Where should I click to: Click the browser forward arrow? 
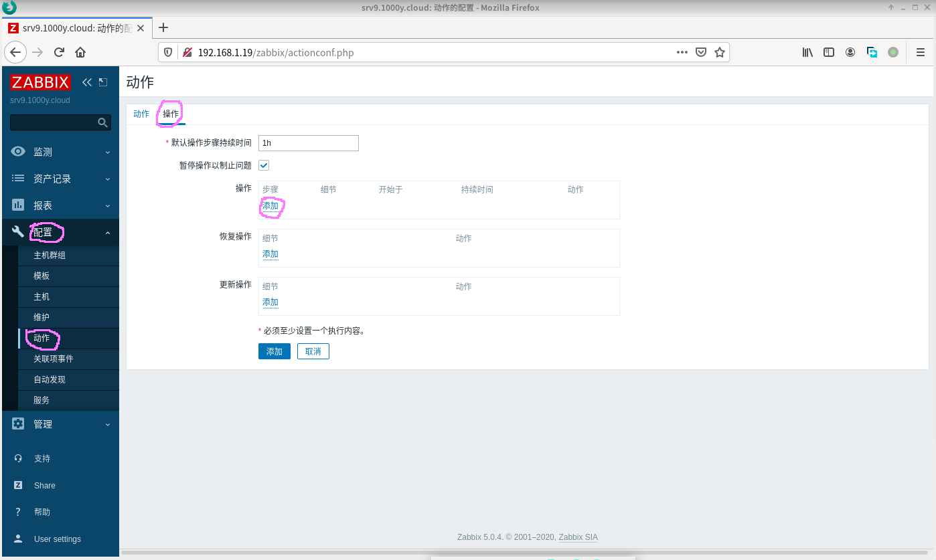tap(37, 52)
